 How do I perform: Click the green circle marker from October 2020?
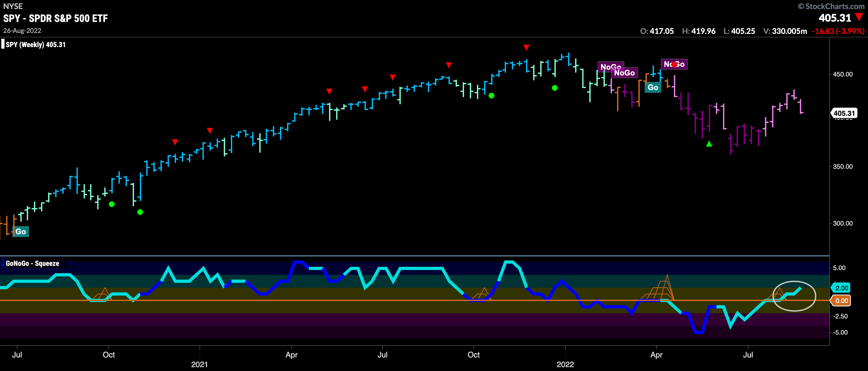click(112, 204)
